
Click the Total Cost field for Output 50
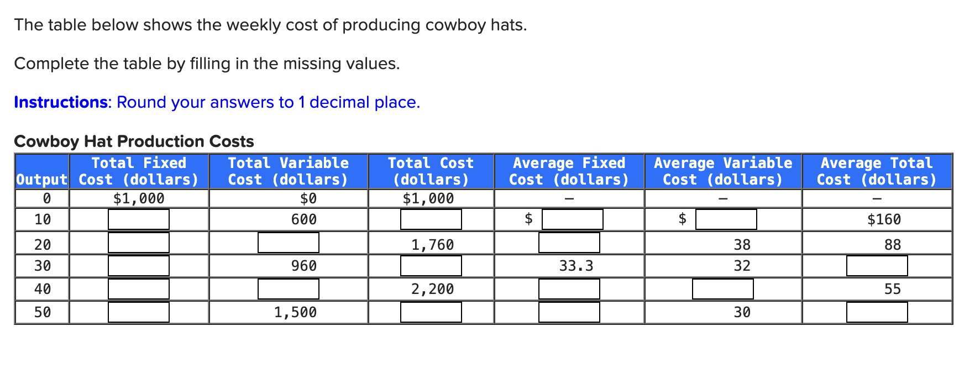pyautogui.click(x=431, y=313)
